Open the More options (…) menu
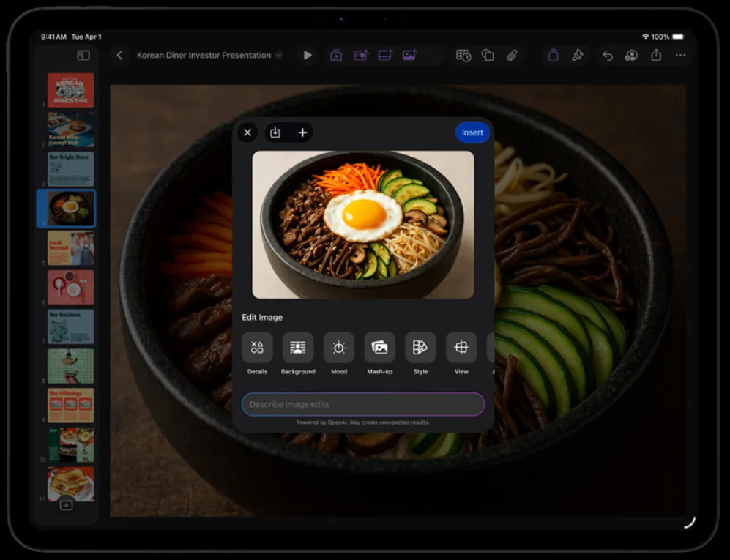This screenshot has height=560, width=730. pos(679,55)
